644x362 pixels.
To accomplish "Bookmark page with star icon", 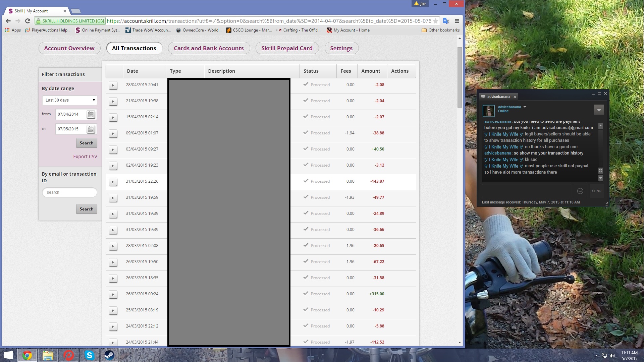I will point(435,21).
